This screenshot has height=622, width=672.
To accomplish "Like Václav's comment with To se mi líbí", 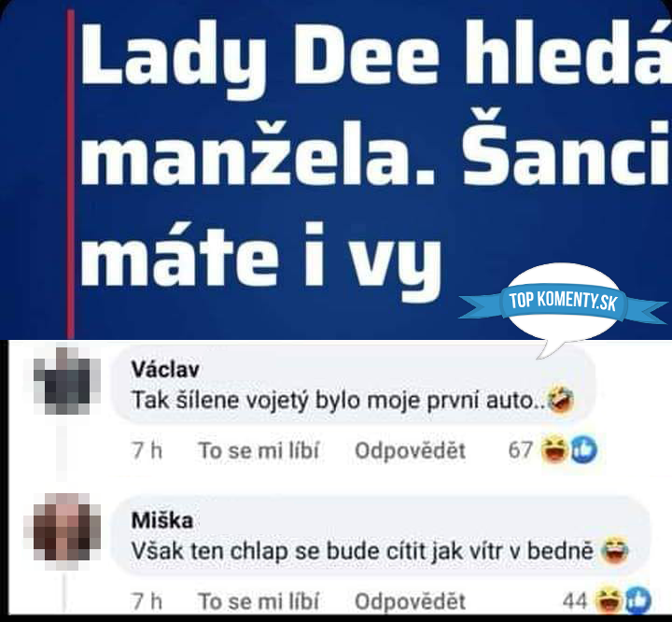I will (x=259, y=451).
